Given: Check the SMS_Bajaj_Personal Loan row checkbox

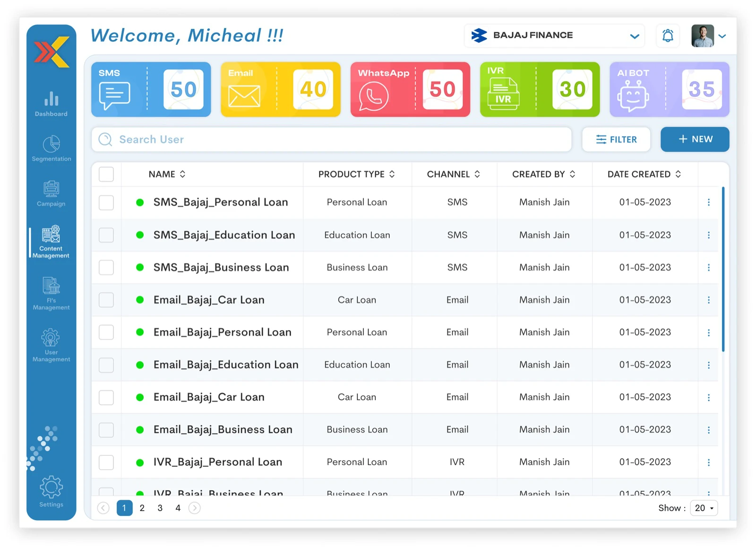Looking at the screenshot, I should [106, 202].
